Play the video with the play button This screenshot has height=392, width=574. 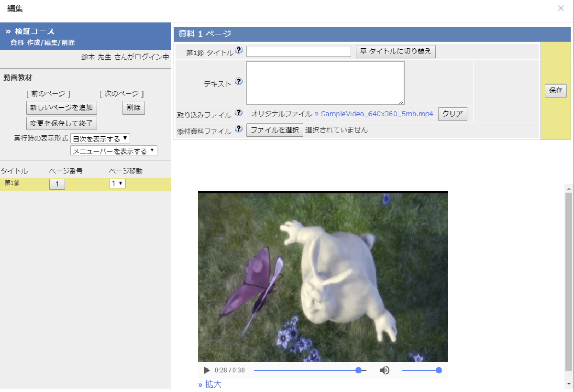(x=207, y=370)
